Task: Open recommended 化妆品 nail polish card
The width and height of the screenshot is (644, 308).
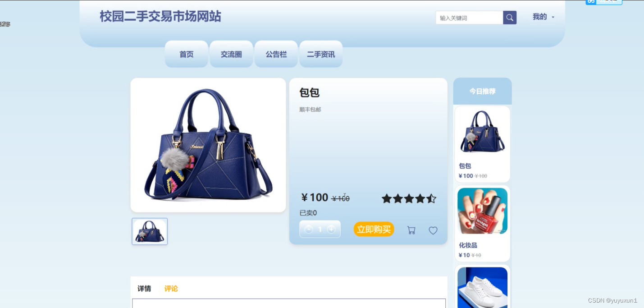Action: [x=482, y=223]
